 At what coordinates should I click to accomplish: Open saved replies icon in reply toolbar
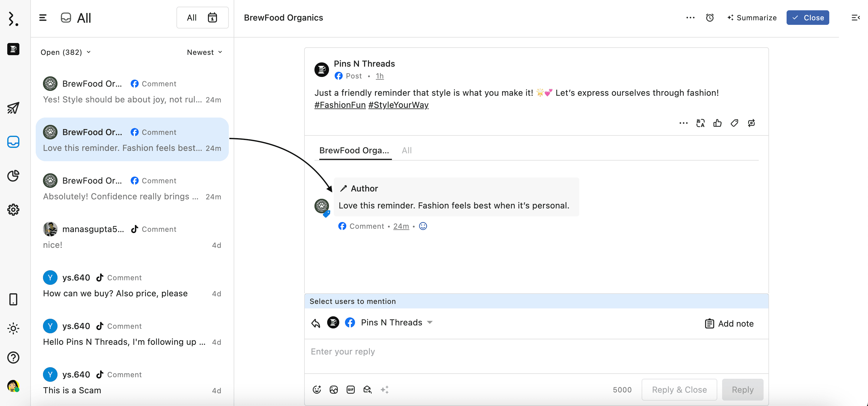click(367, 389)
